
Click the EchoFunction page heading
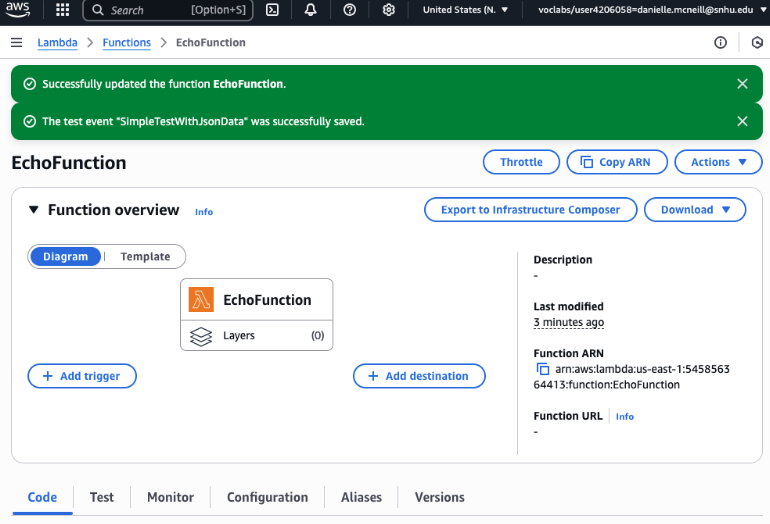point(69,163)
